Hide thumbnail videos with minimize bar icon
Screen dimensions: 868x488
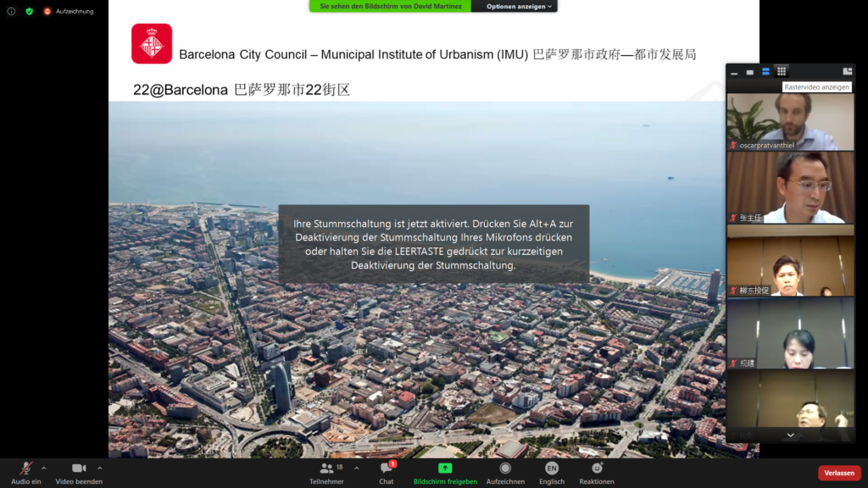tap(734, 72)
